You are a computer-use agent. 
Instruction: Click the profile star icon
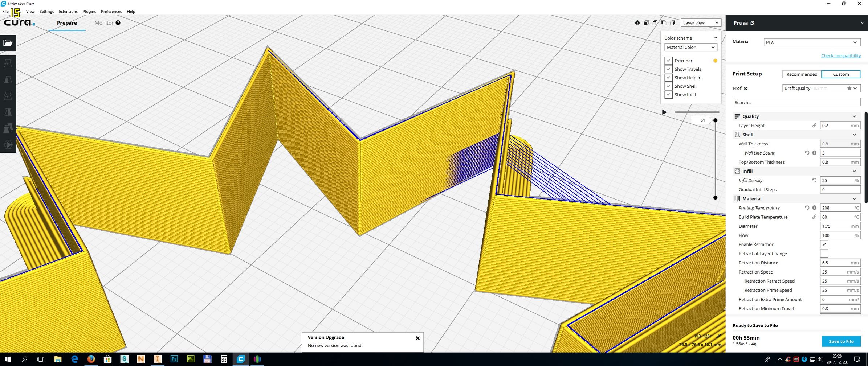pos(849,88)
